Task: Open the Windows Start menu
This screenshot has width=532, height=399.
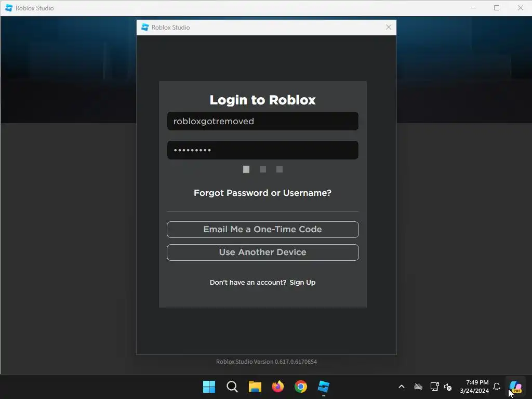Action: 209,387
